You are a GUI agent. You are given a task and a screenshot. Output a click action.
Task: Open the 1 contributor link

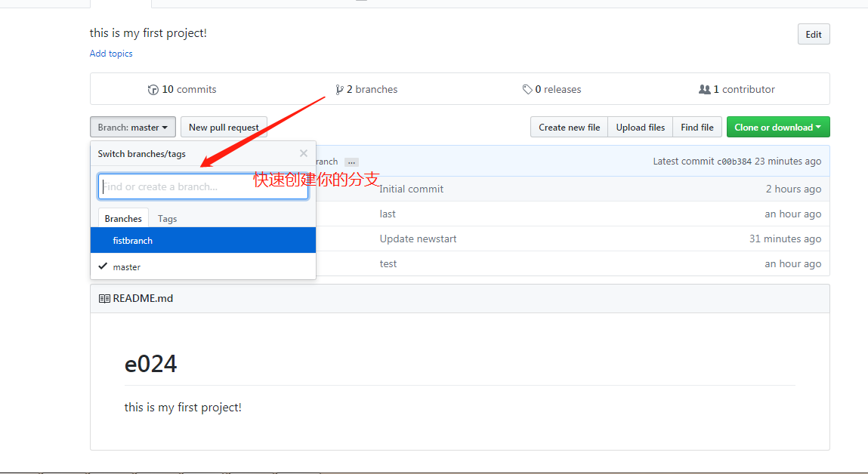click(x=737, y=90)
